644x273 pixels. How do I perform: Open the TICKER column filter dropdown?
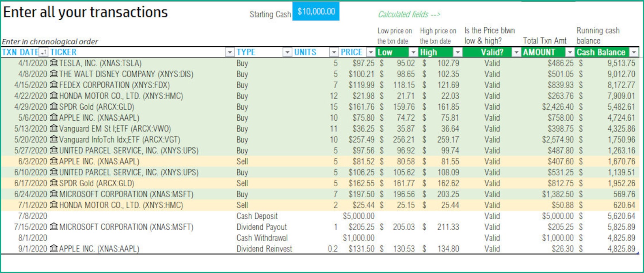(x=230, y=52)
